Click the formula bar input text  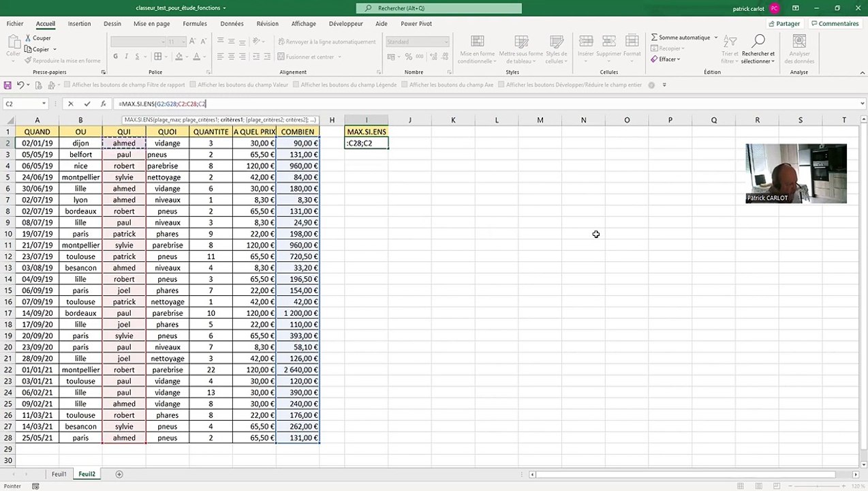[162, 104]
